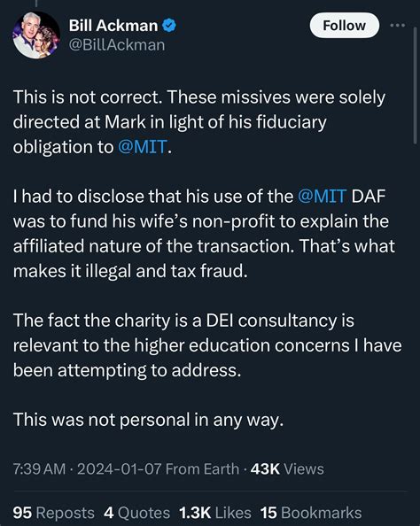View the 95 Reposts list
420x526 pixels.
(54, 513)
